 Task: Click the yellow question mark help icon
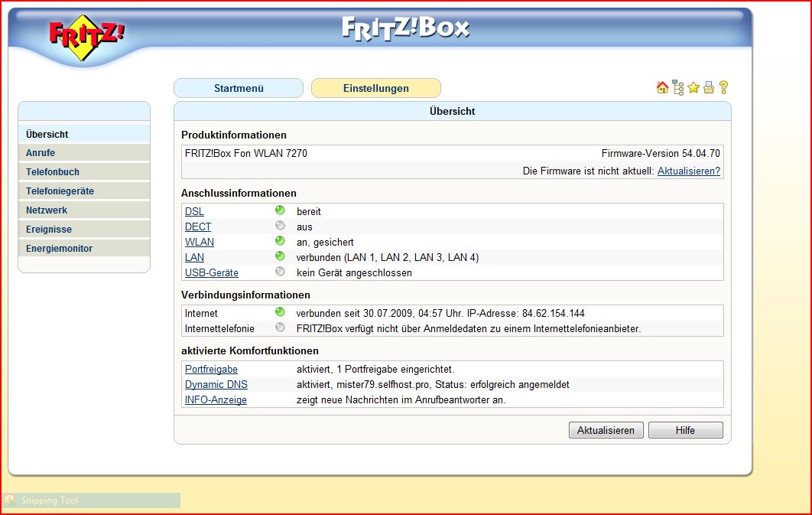point(723,87)
